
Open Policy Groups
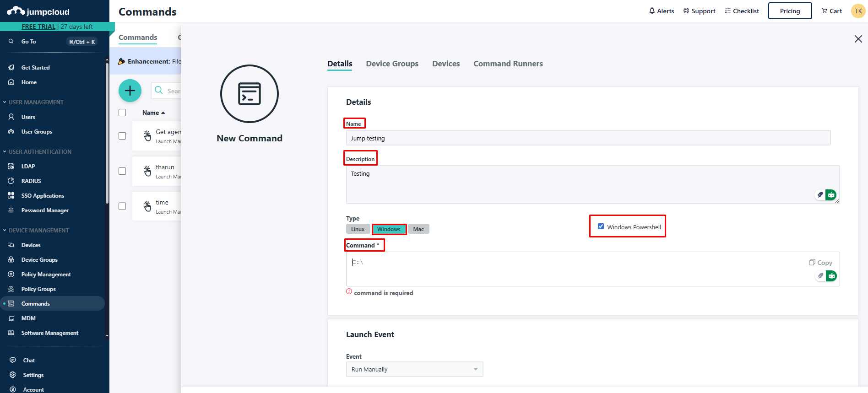(x=38, y=289)
